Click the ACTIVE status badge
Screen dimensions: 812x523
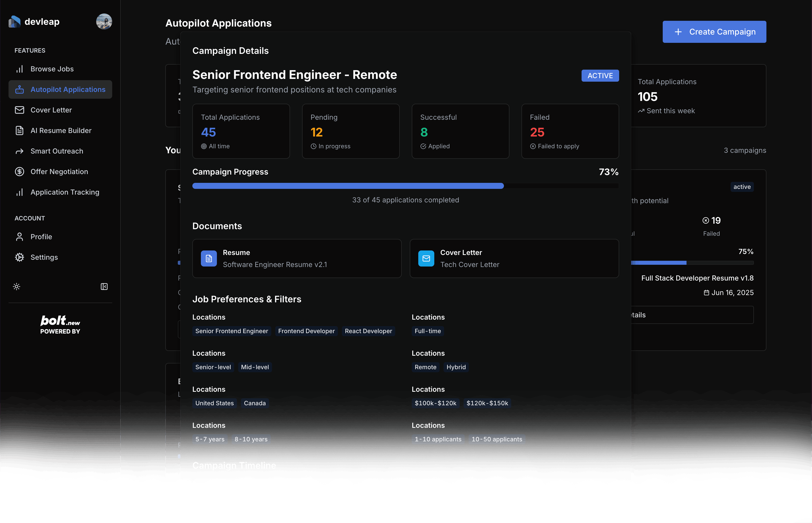(600, 75)
